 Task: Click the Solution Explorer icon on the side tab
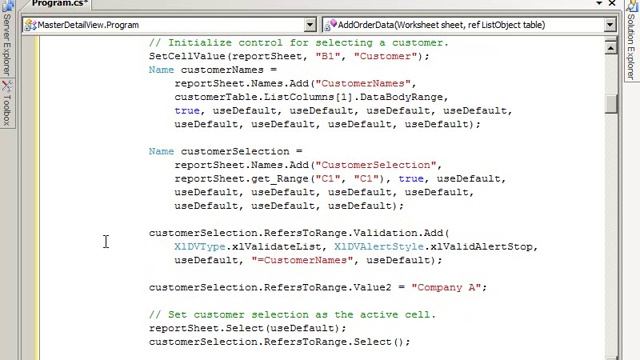point(632,6)
